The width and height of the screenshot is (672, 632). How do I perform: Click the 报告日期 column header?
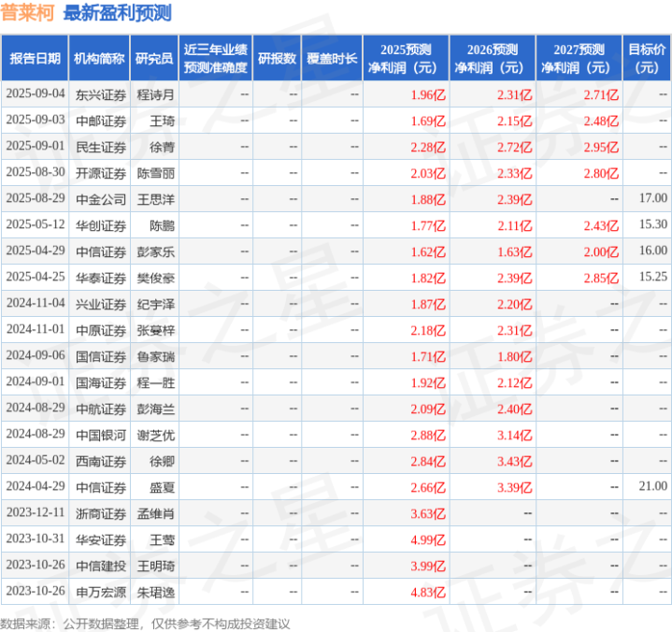point(35,58)
